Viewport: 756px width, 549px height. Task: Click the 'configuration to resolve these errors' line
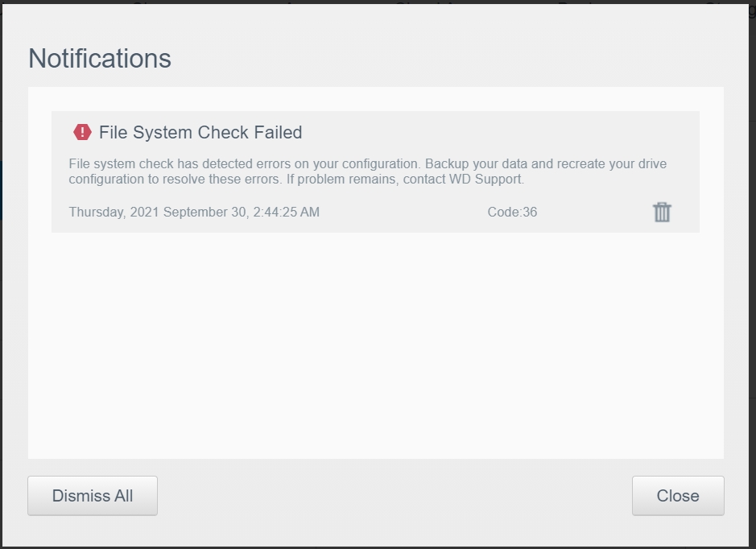[176, 180]
